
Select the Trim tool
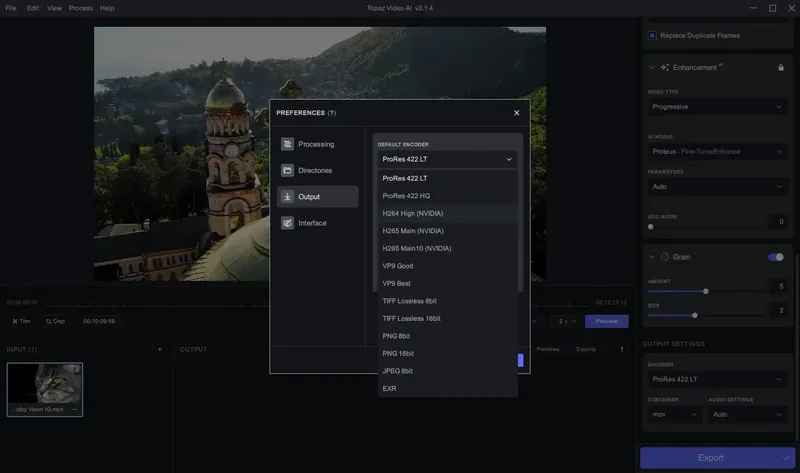[x=21, y=321]
